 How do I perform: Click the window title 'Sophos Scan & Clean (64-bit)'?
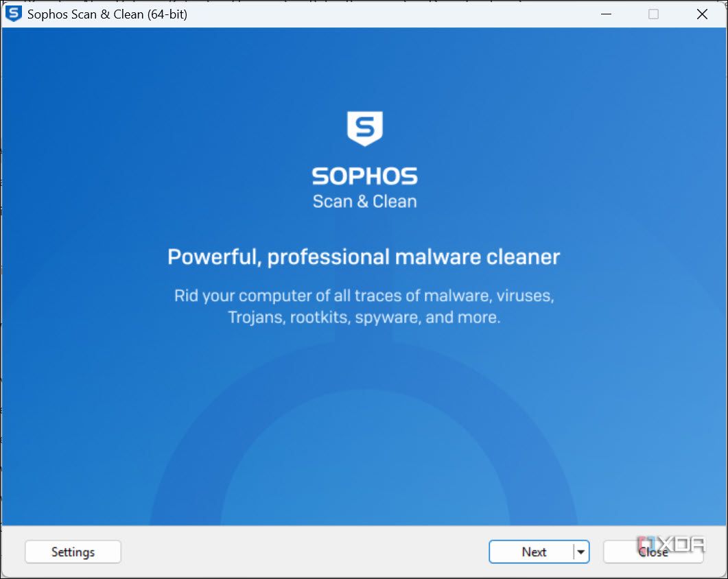coord(107,14)
